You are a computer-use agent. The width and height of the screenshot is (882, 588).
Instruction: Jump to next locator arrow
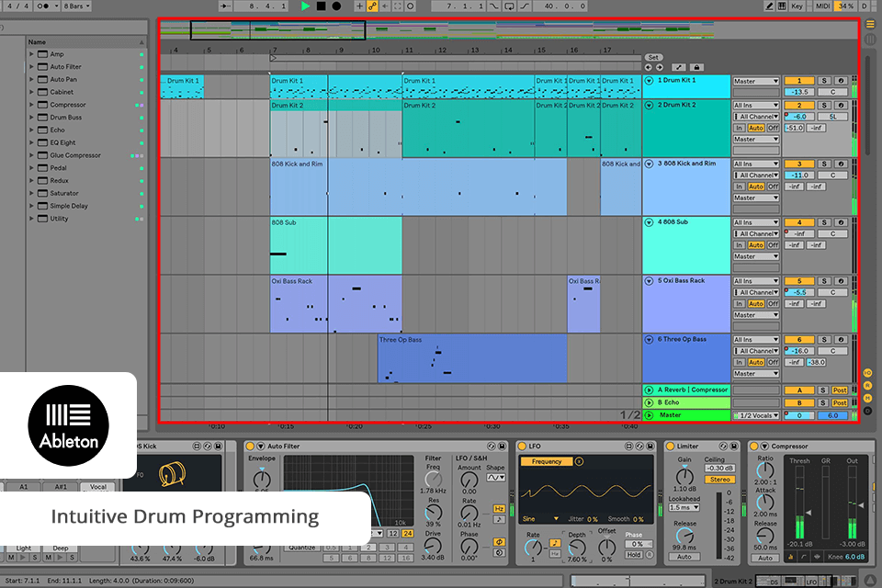(659, 67)
